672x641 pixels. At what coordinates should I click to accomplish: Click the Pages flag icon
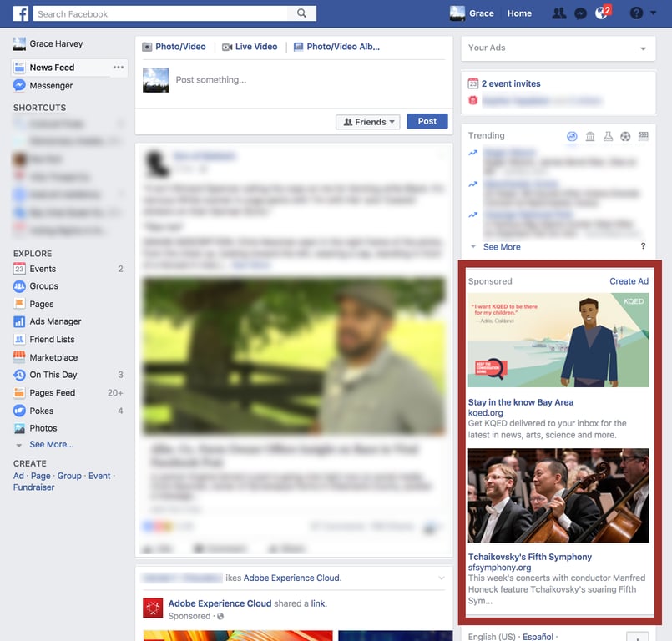[19, 304]
